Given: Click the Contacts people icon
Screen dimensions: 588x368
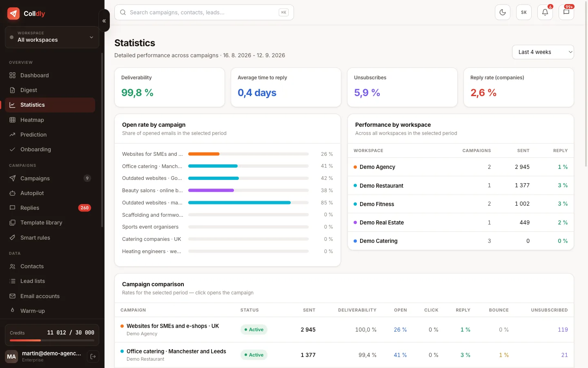Looking at the screenshot, I should click(13, 266).
